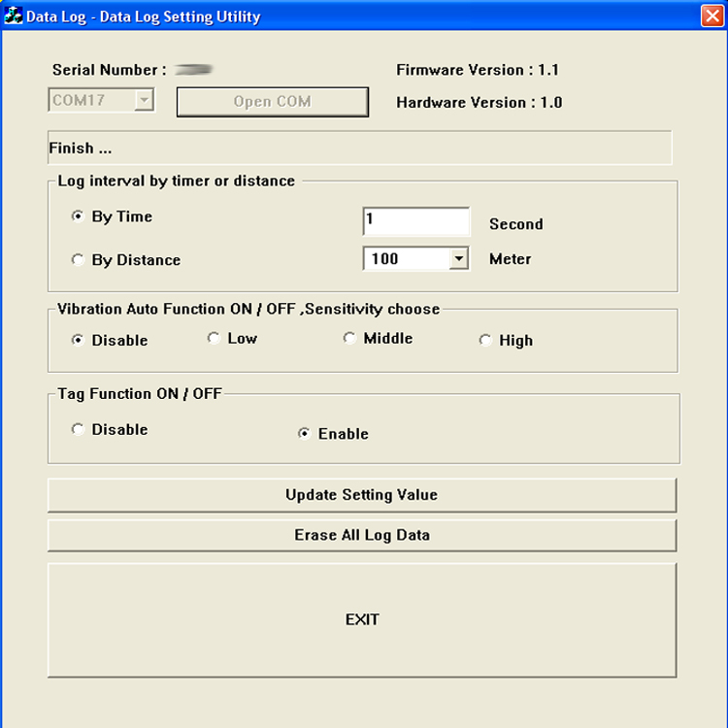This screenshot has width=728, height=728.
Task: Click the Data Log app icon in title bar
Action: coord(14,17)
